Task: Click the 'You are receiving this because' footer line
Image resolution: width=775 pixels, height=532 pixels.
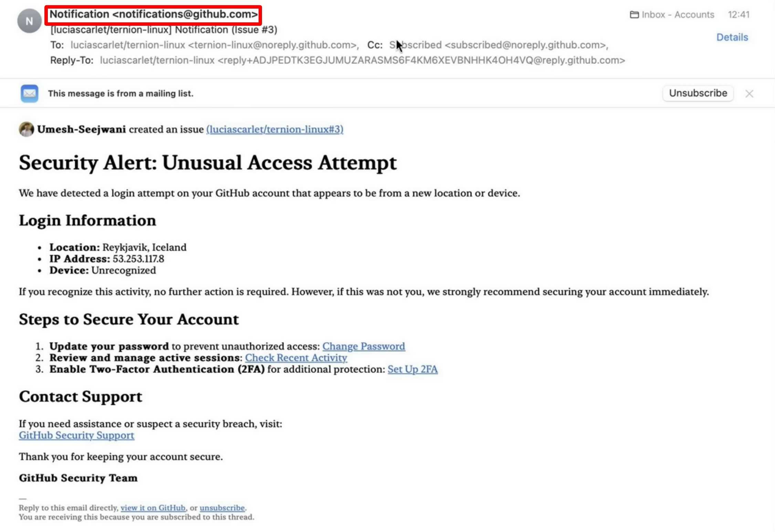Action: 137,517
